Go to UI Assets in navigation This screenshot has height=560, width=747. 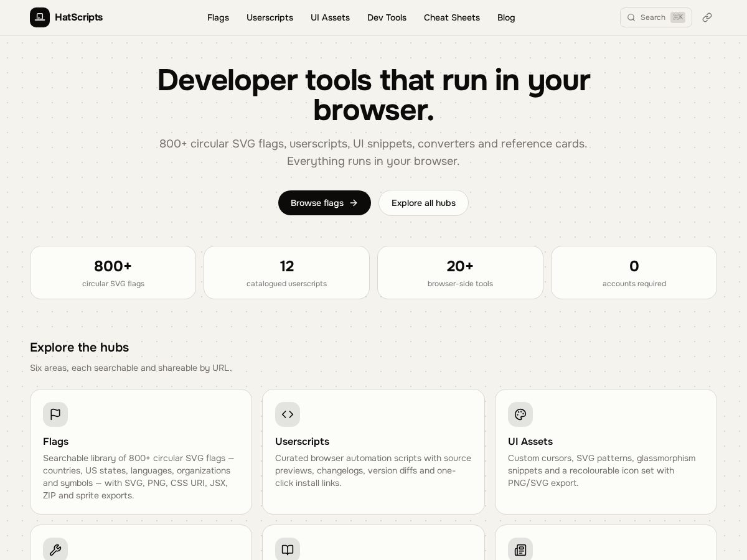(330, 17)
